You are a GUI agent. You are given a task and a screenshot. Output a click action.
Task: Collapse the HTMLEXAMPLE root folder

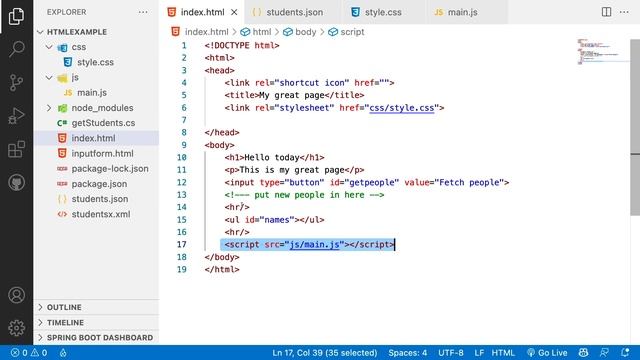[x=40, y=32]
